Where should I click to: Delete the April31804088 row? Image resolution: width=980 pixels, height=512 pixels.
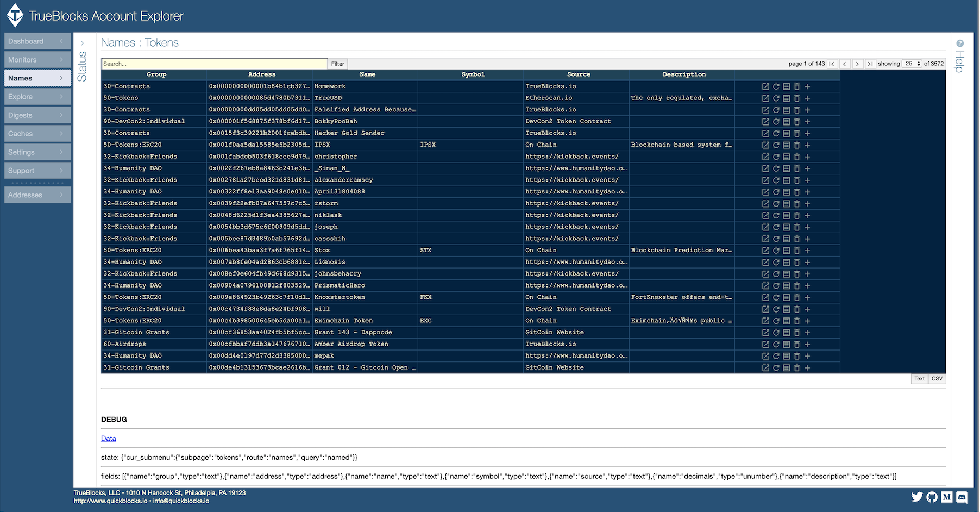(796, 192)
